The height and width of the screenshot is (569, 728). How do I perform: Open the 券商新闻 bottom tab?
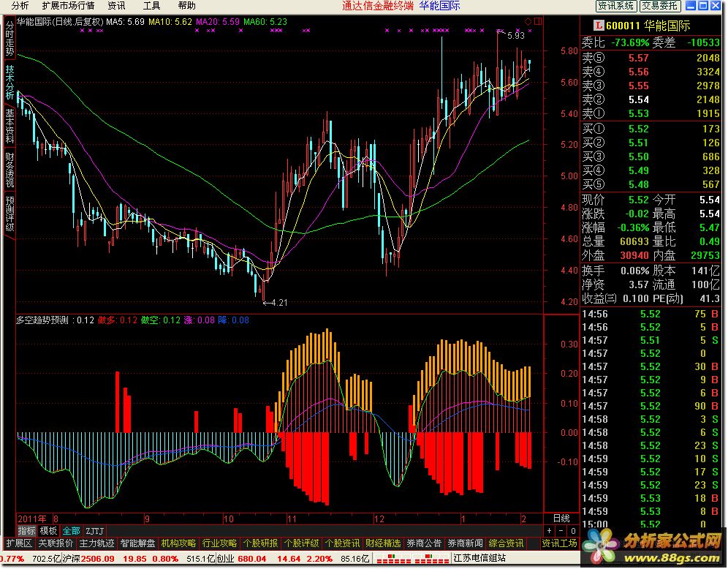click(465, 543)
